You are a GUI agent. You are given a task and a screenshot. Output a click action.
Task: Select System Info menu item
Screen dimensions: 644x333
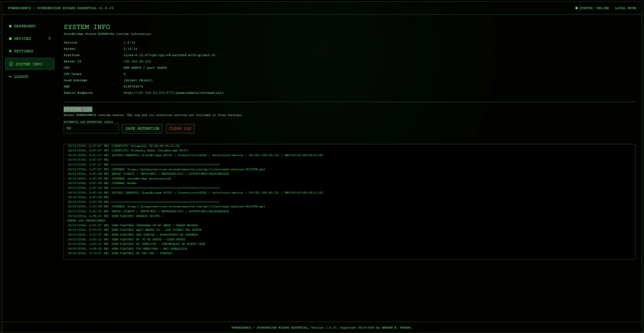point(30,64)
